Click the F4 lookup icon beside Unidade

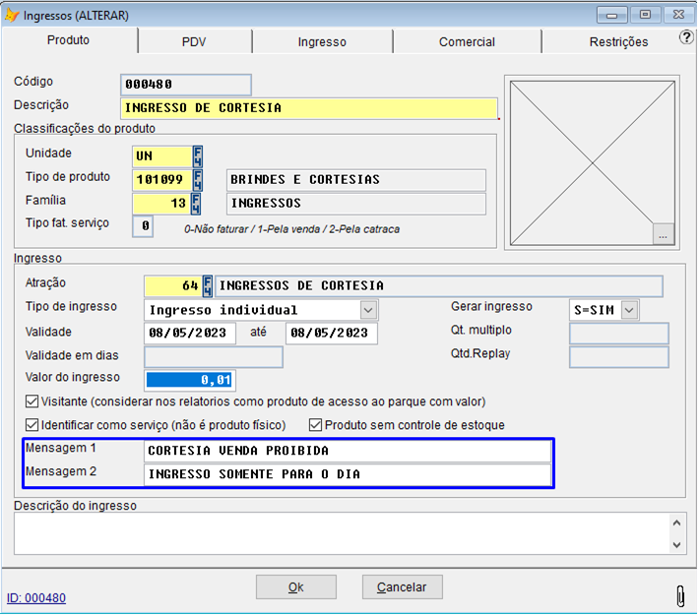(x=198, y=155)
